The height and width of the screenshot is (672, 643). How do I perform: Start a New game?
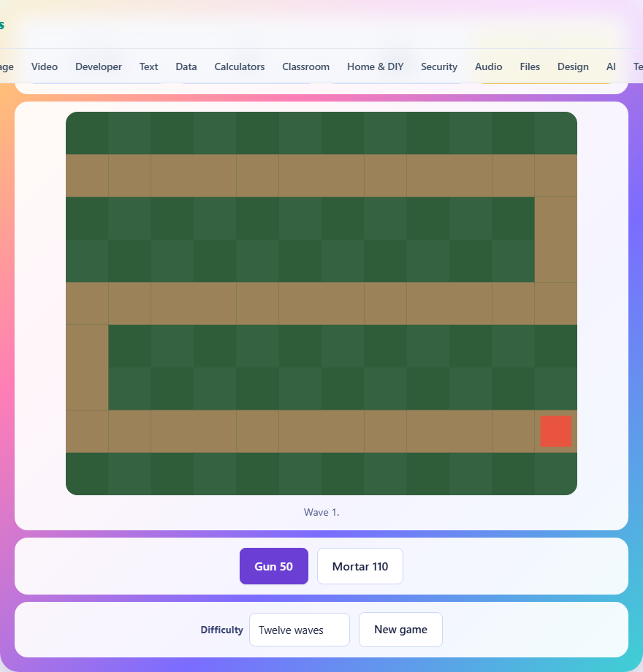pyautogui.click(x=400, y=630)
